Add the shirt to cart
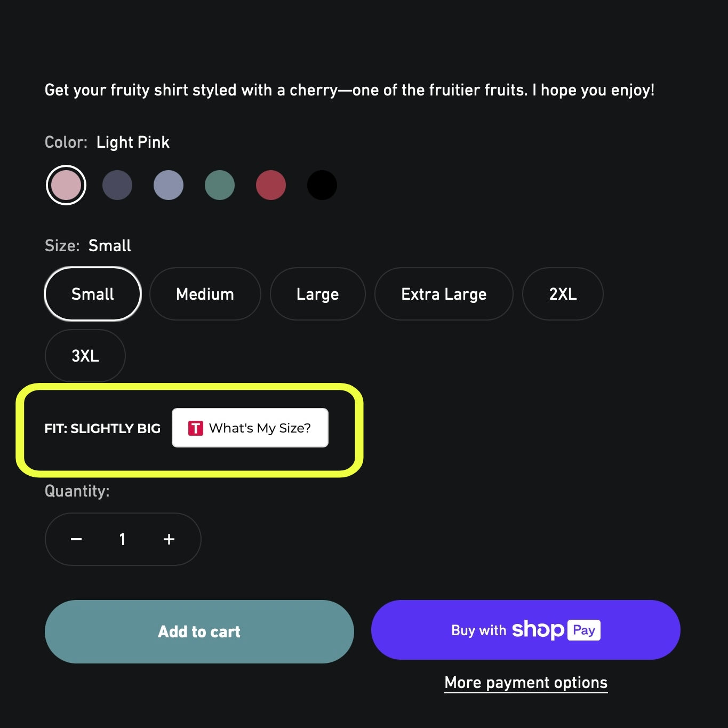The image size is (728, 728). [199, 631]
